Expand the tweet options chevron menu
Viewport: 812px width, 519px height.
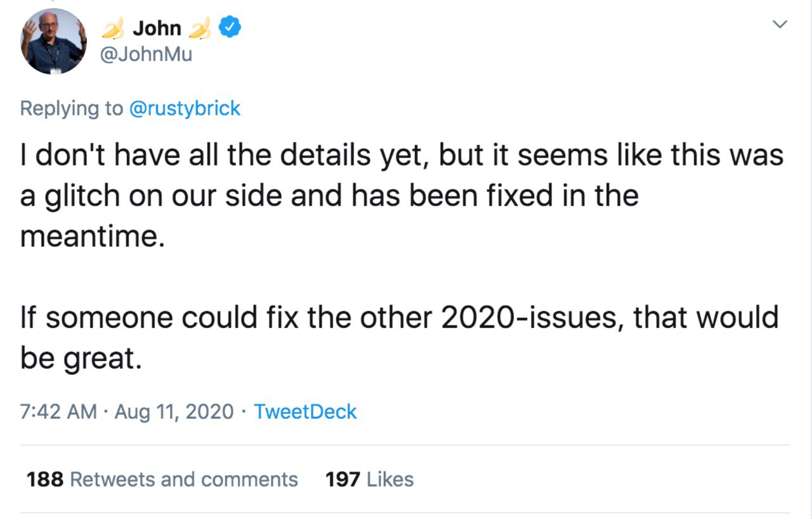coord(780,25)
